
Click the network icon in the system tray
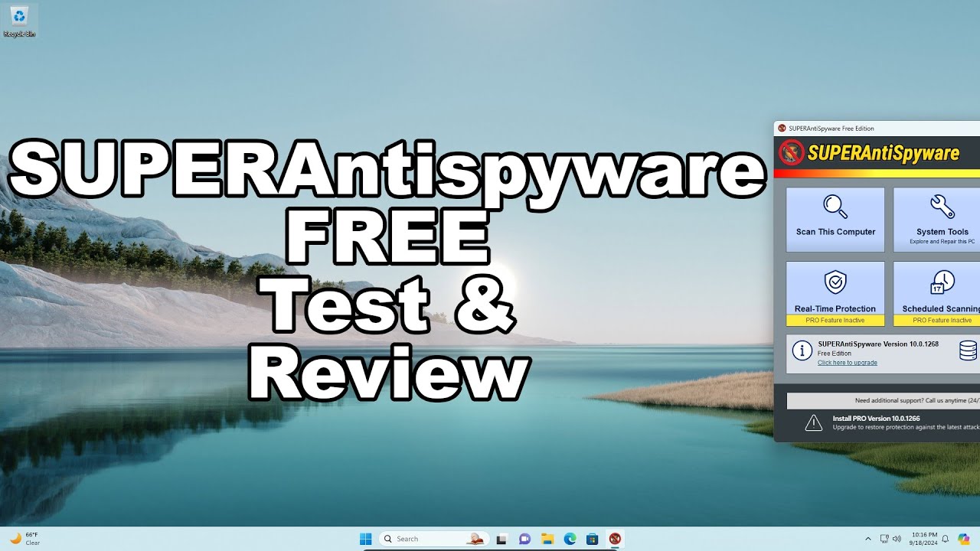(884, 539)
